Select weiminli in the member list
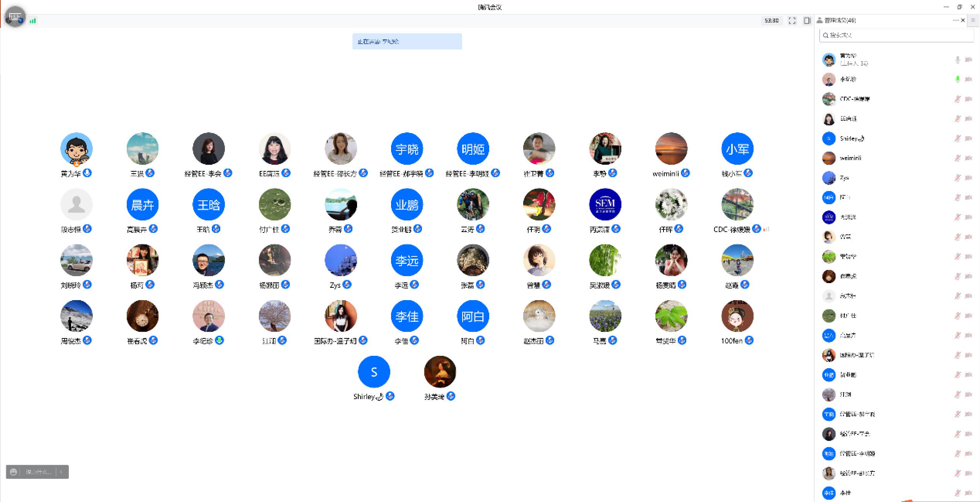 pos(850,158)
